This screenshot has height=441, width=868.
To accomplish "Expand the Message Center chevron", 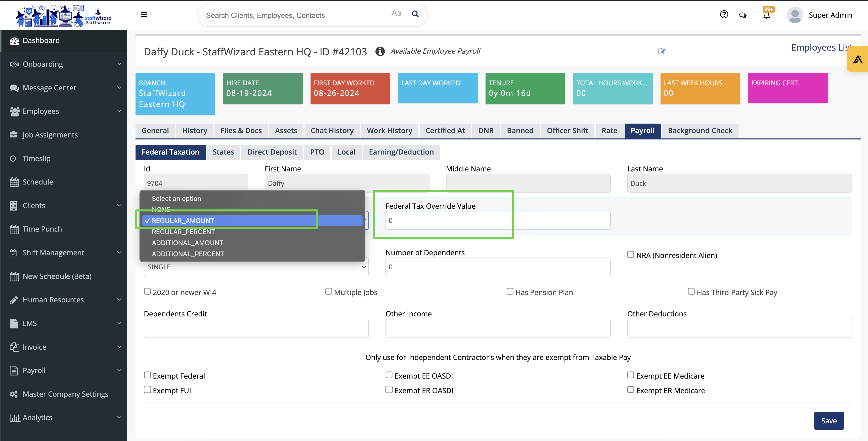I will coord(119,87).
